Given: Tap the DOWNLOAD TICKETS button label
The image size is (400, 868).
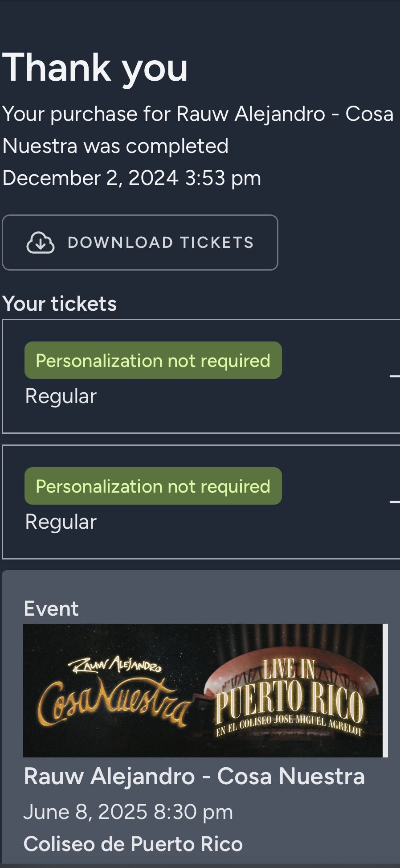Looking at the screenshot, I should (161, 243).
